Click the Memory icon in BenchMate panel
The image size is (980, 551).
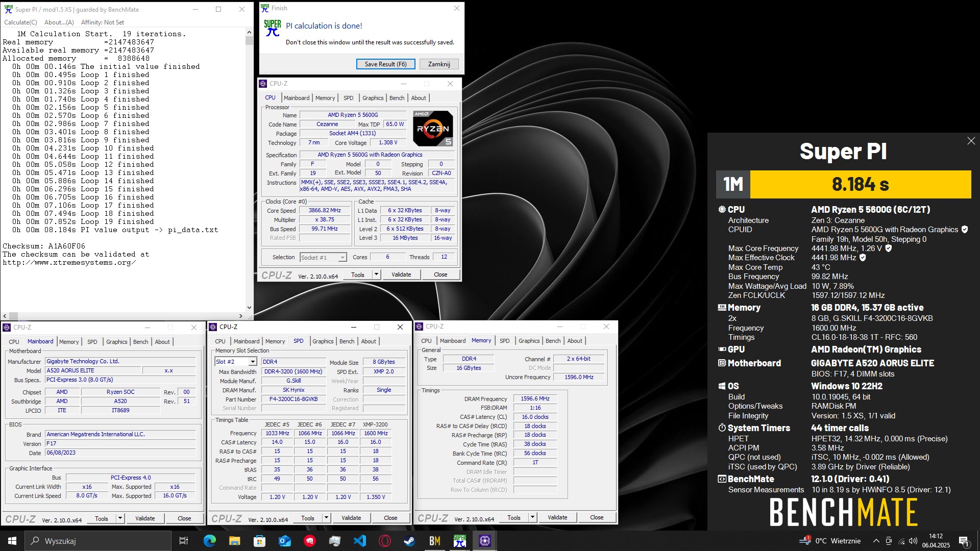[722, 308]
